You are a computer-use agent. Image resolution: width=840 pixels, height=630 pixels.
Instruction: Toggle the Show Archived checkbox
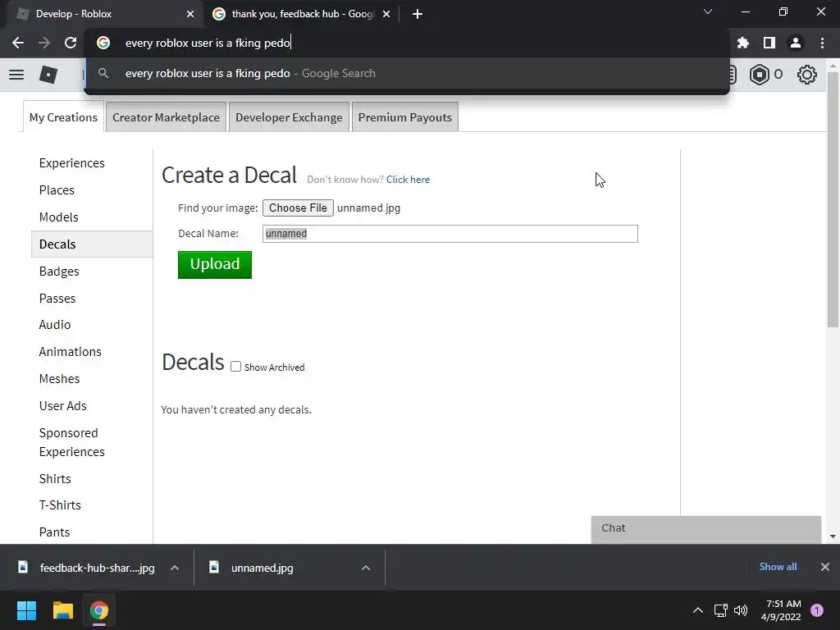[235, 367]
